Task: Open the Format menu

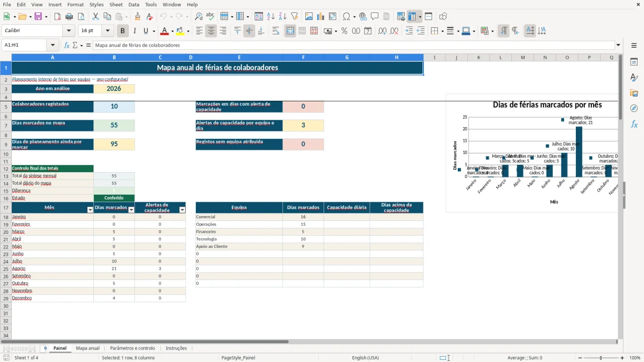Action: pyautogui.click(x=75, y=4)
